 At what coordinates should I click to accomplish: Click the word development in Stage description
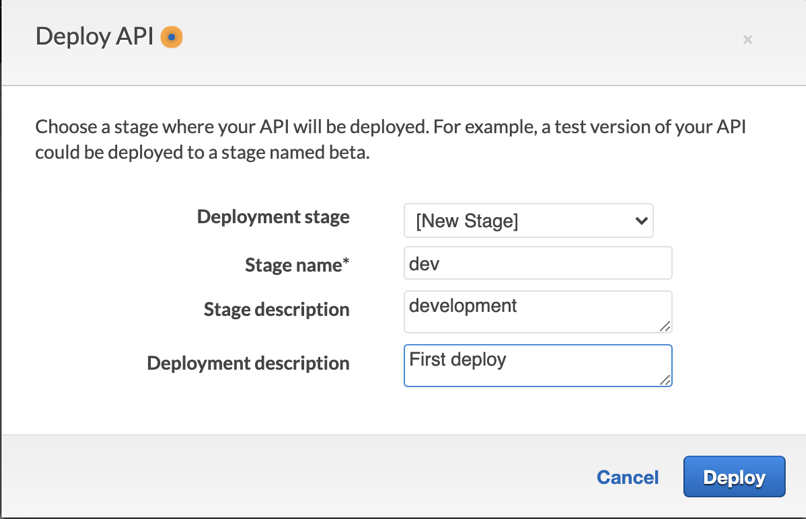point(463,306)
